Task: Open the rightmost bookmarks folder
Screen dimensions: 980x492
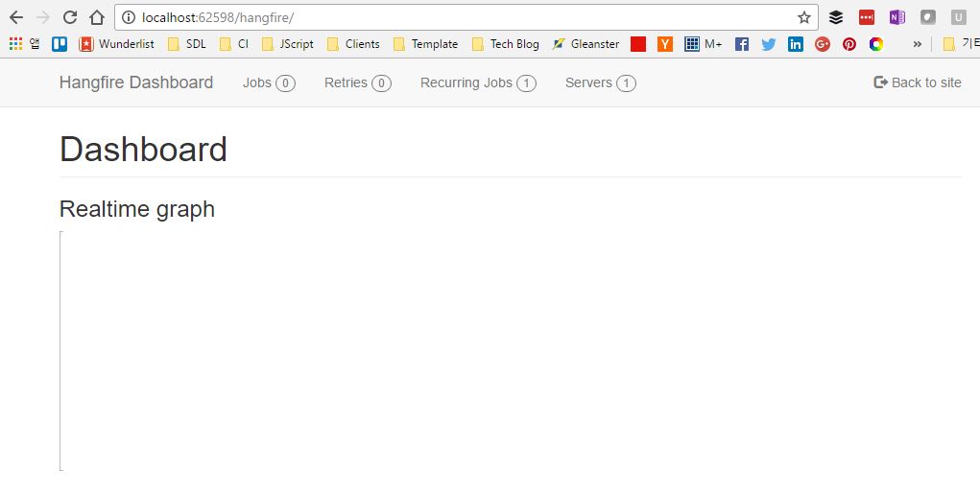Action: click(961, 44)
